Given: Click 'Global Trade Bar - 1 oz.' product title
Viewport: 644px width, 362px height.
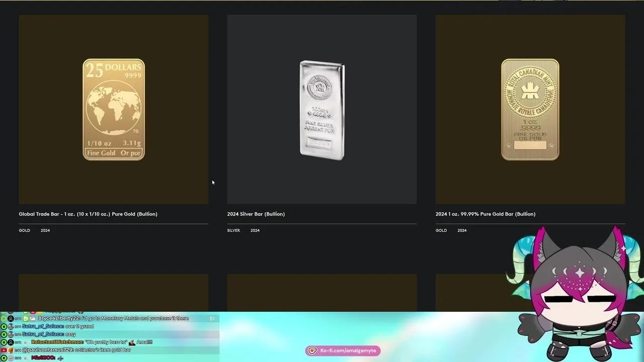Looking at the screenshot, I should [x=88, y=214].
